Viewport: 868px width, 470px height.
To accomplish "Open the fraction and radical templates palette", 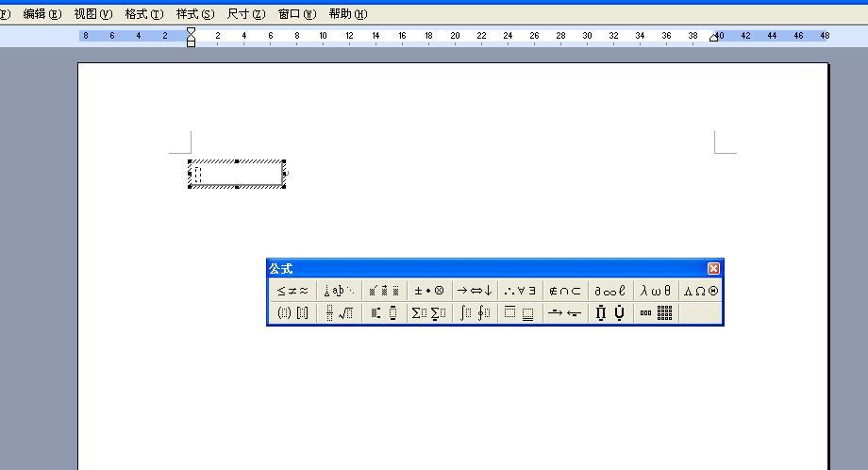I will (339, 312).
